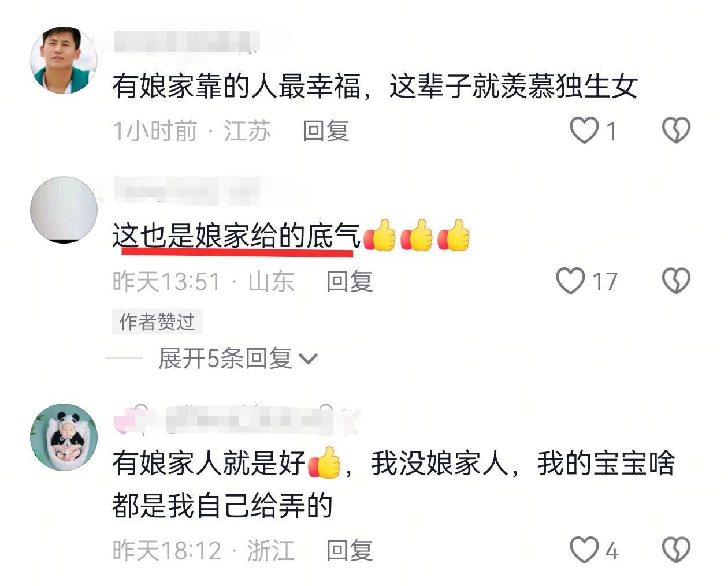Click the chevron next to 展开5条回复
This screenshot has width=728, height=586.
(x=309, y=359)
